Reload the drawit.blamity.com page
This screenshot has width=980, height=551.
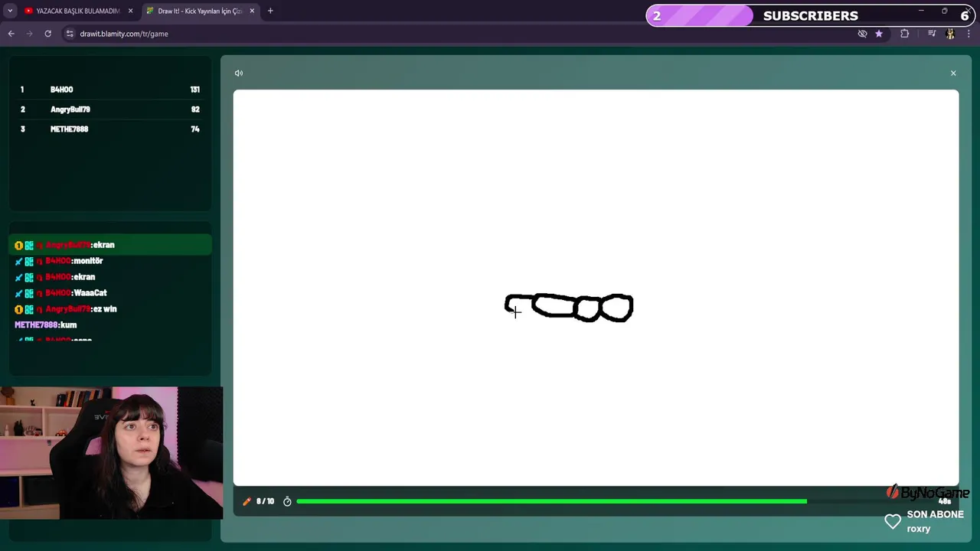point(47,34)
